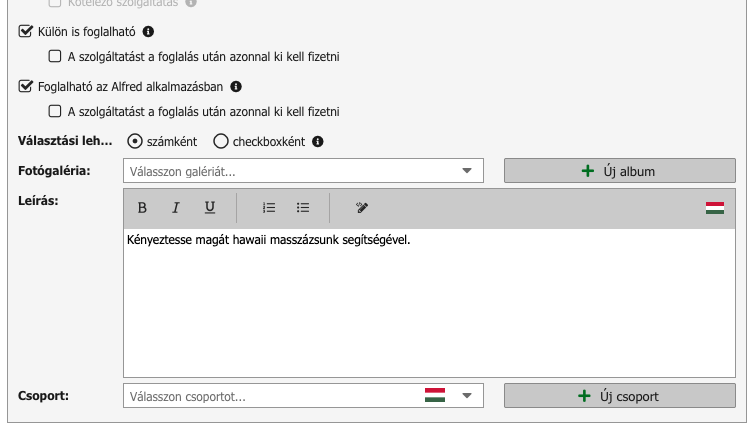The height and width of the screenshot is (428, 747).
Task: Show info for Foglalható az Alfred alkalmazásban
Action: (236, 86)
